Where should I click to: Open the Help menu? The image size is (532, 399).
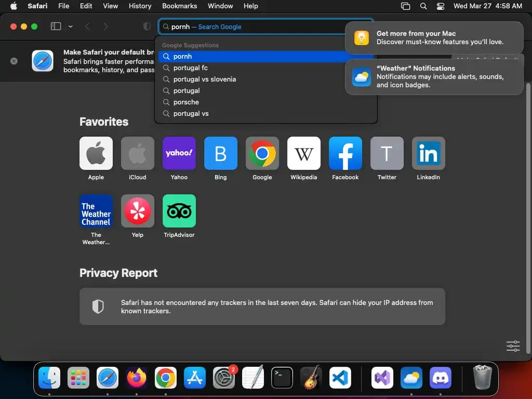(251, 6)
